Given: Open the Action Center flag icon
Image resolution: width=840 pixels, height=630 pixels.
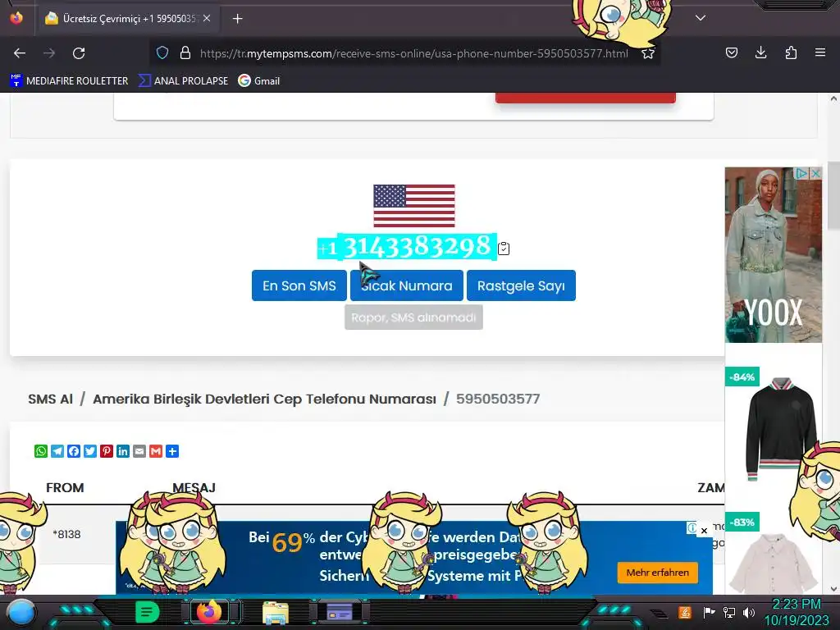Looking at the screenshot, I should (x=709, y=612).
